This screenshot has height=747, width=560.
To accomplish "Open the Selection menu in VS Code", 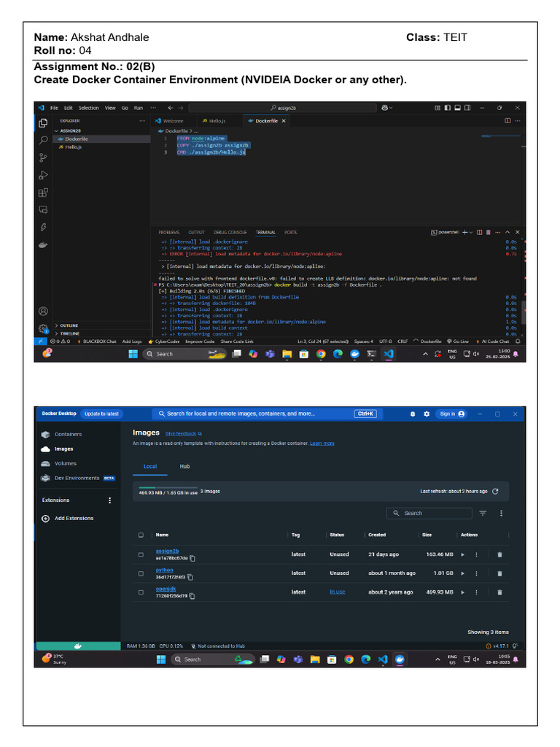I will pyautogui.click(x=88, y=108).
